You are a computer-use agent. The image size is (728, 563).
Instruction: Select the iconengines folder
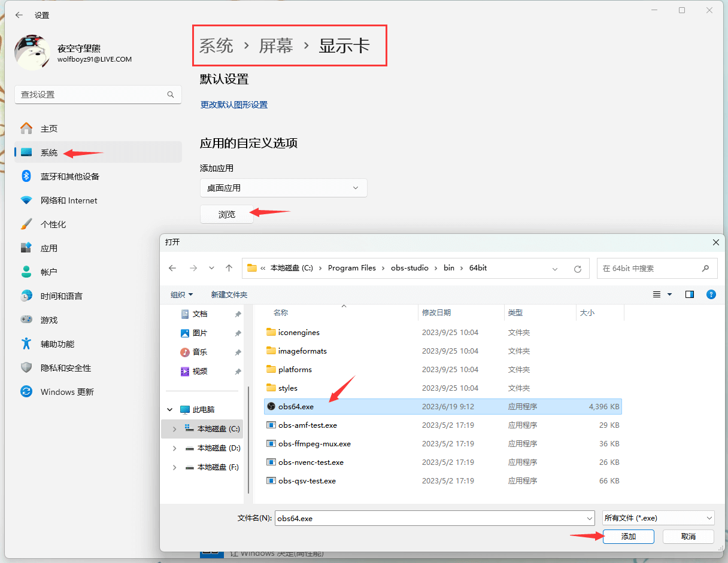443,332
